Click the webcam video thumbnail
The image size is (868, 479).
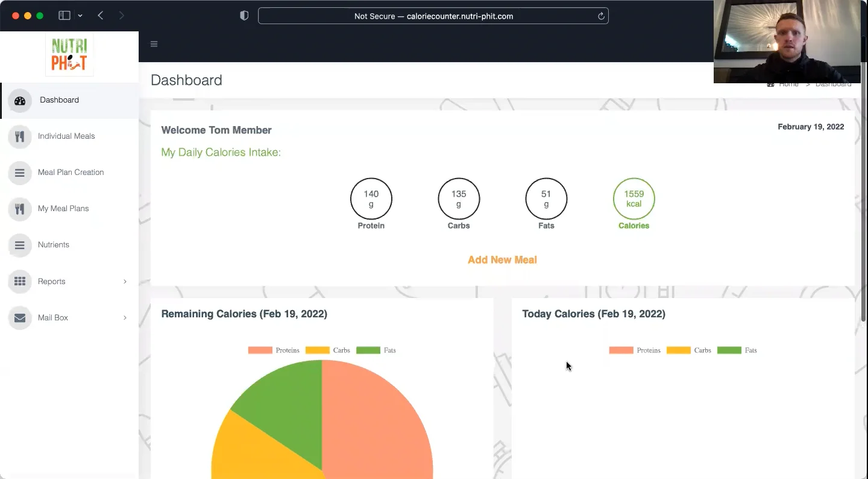tap(787, 42)
